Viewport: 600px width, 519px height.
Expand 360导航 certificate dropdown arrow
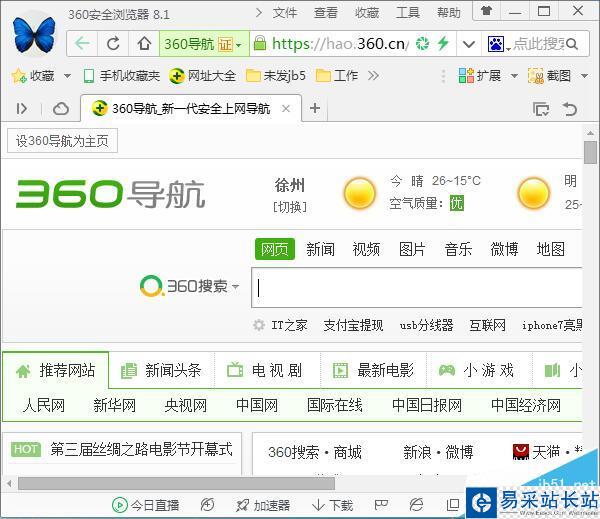239,45
